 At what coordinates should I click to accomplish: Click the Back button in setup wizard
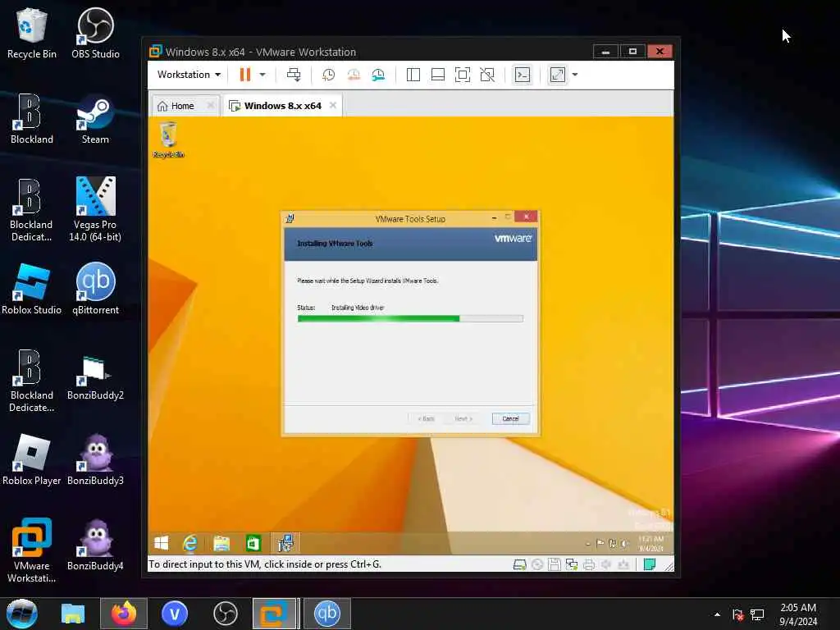click(x=427, y=418)
